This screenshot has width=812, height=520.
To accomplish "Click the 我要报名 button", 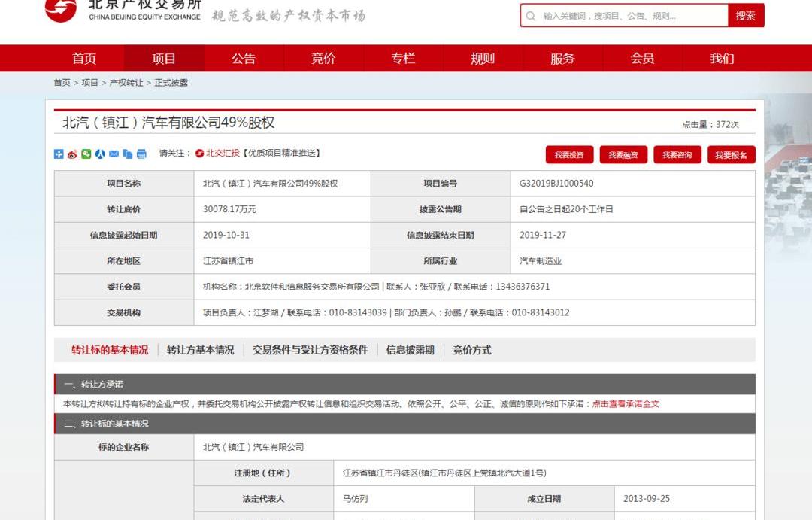I will click(731, 155).
